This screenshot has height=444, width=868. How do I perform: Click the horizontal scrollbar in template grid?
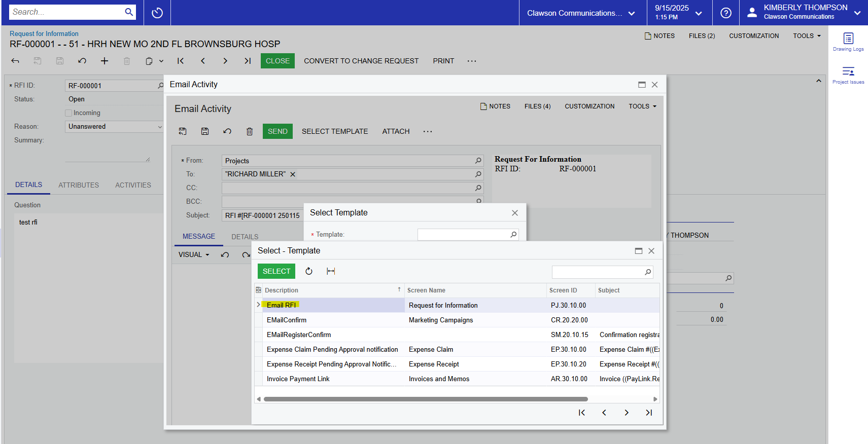(x=425, y=399)
